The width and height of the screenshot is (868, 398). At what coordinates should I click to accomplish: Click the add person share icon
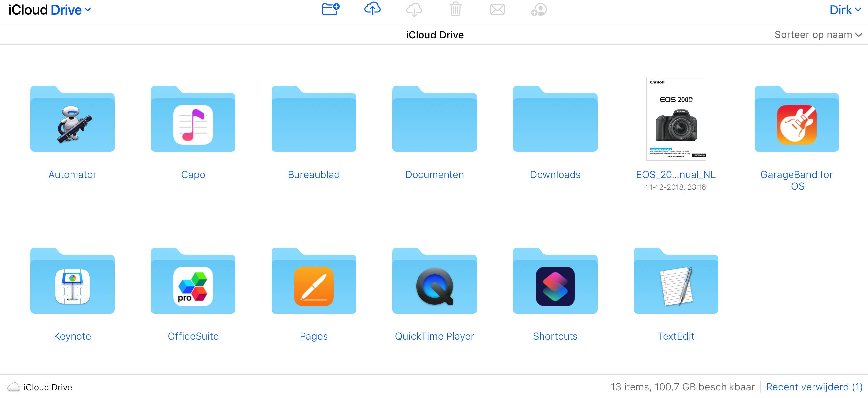[539, 10]
